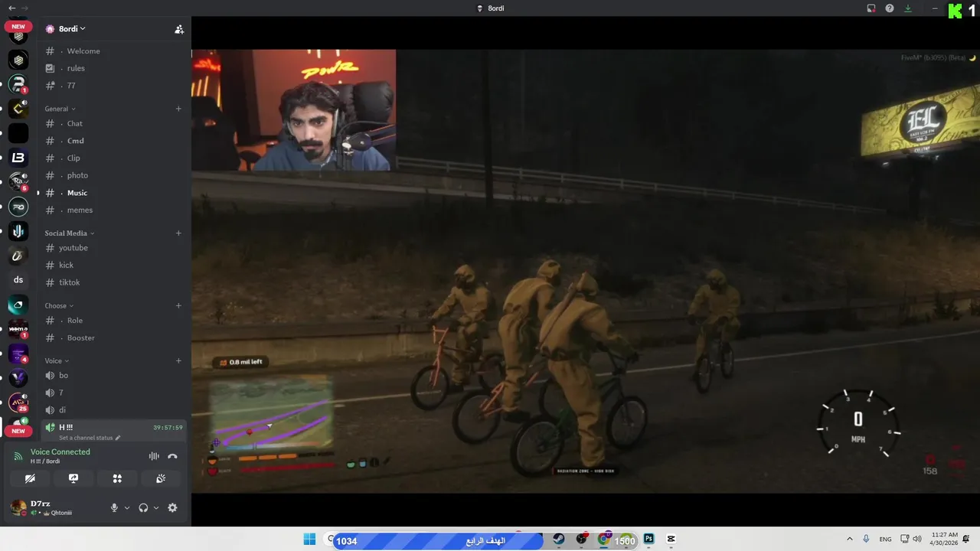
Task: Select the ds server icon
Action: (18, 280)
